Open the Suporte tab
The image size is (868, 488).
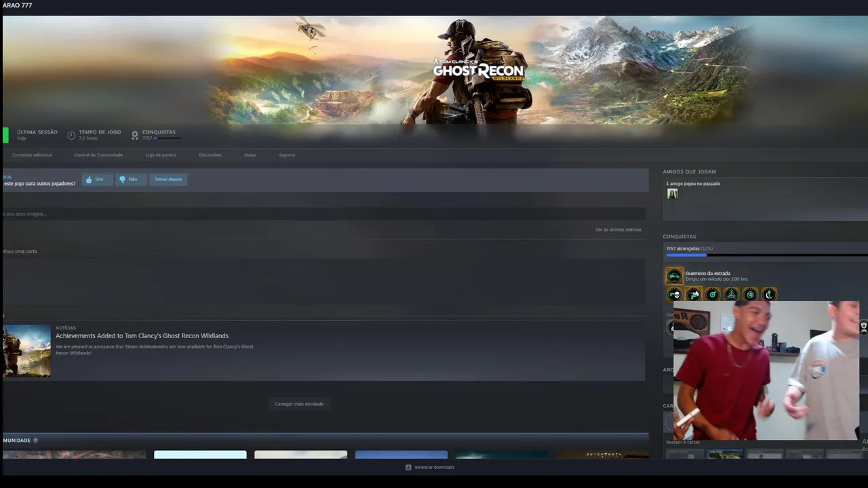tap(287, 155)
